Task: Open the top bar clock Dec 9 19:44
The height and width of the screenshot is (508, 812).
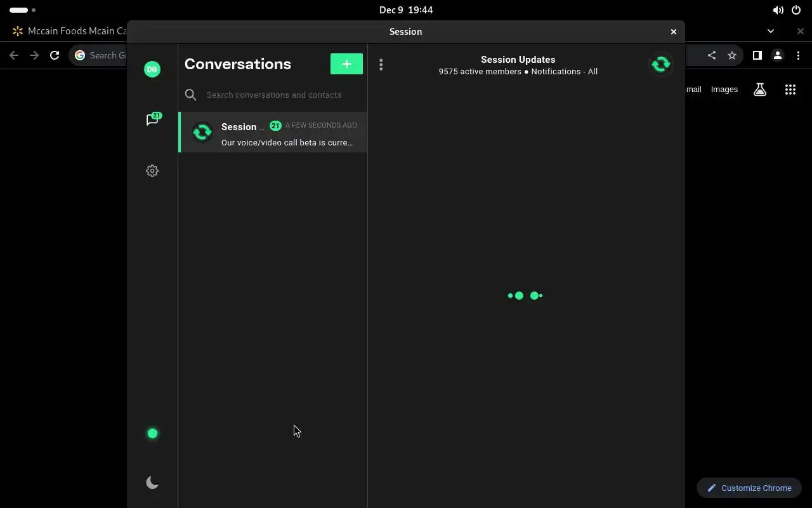Action: point(406,10)
